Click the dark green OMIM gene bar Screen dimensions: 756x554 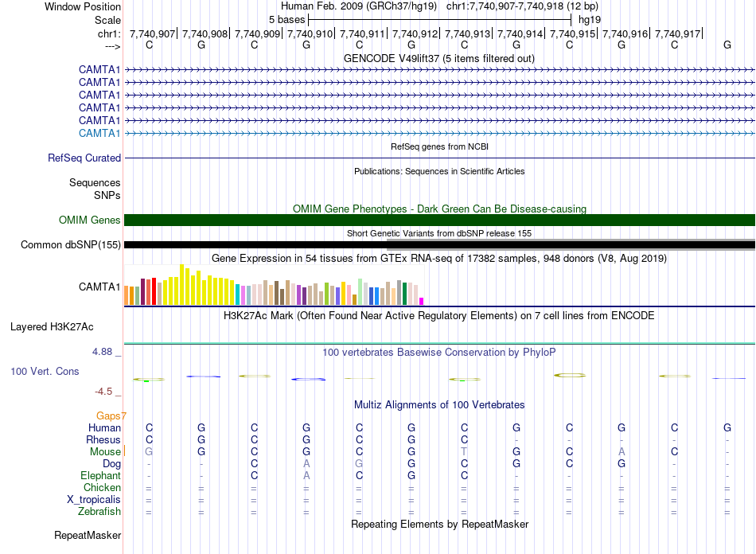439,220
